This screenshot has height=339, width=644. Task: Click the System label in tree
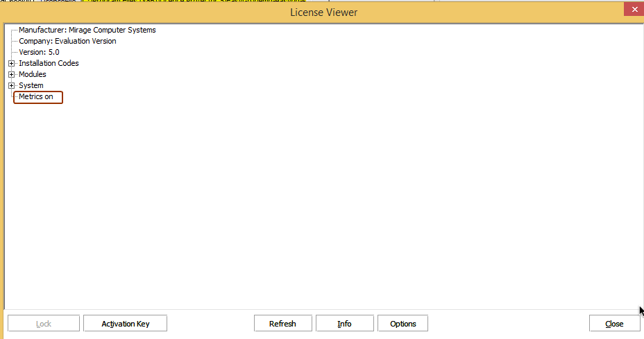click(x=31, y=86)
